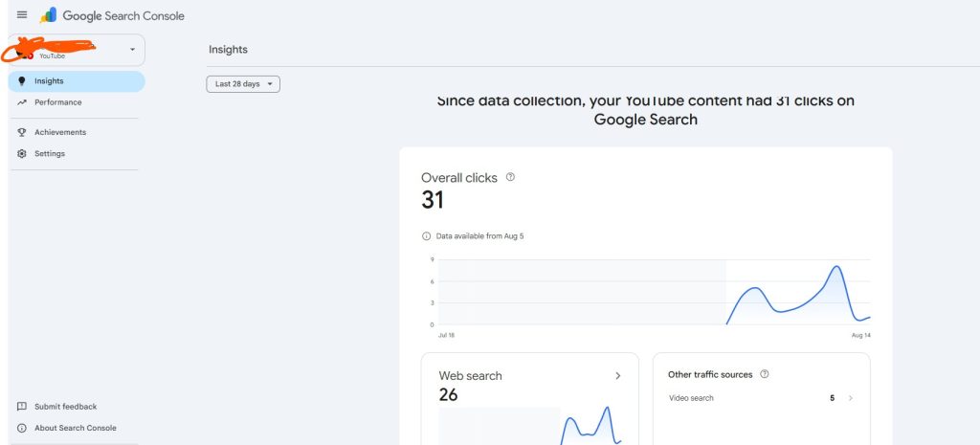The width and height of the screenshot is (980, 445).
Task: Click the info icon beside Data available
Action: [x=426, y=236]
